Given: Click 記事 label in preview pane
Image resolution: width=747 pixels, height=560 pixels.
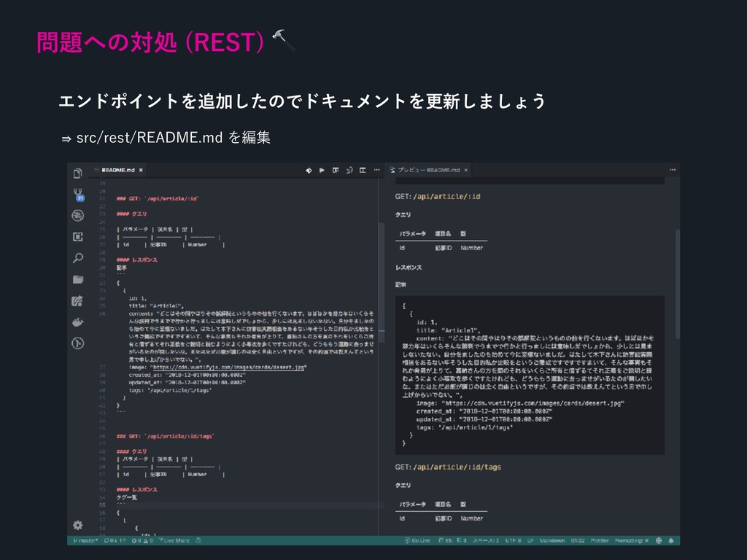Looking at the screenshot, I should 400,284.
